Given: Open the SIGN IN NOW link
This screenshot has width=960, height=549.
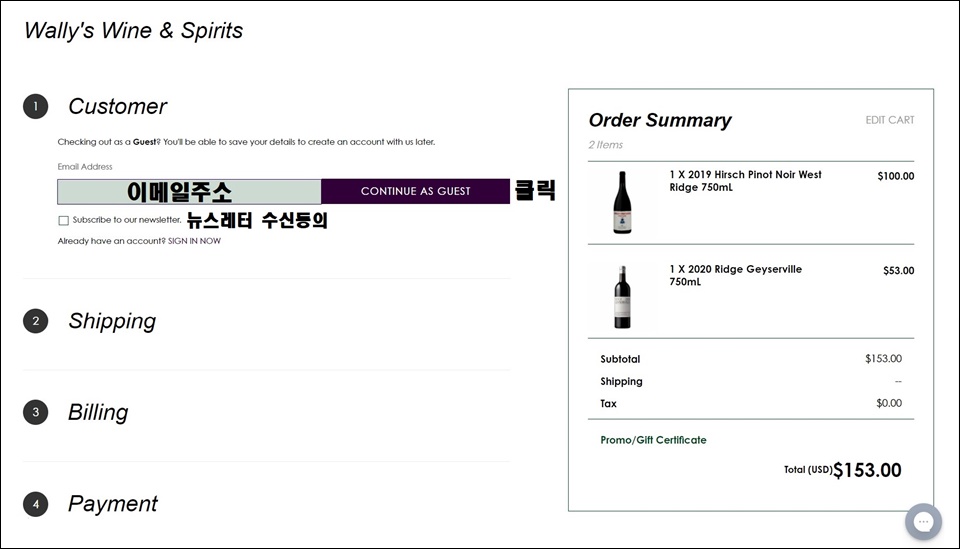Looking at the screenshot, I should coord(194,241).
